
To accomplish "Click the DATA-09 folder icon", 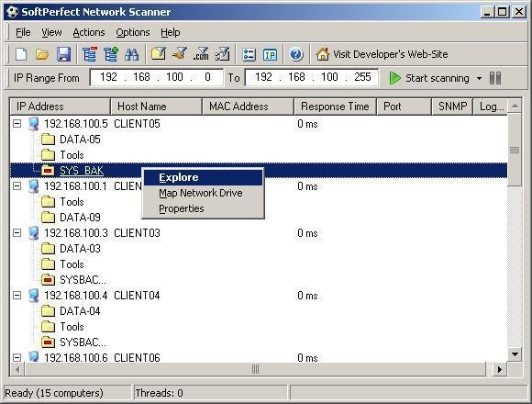I will 48,218.
